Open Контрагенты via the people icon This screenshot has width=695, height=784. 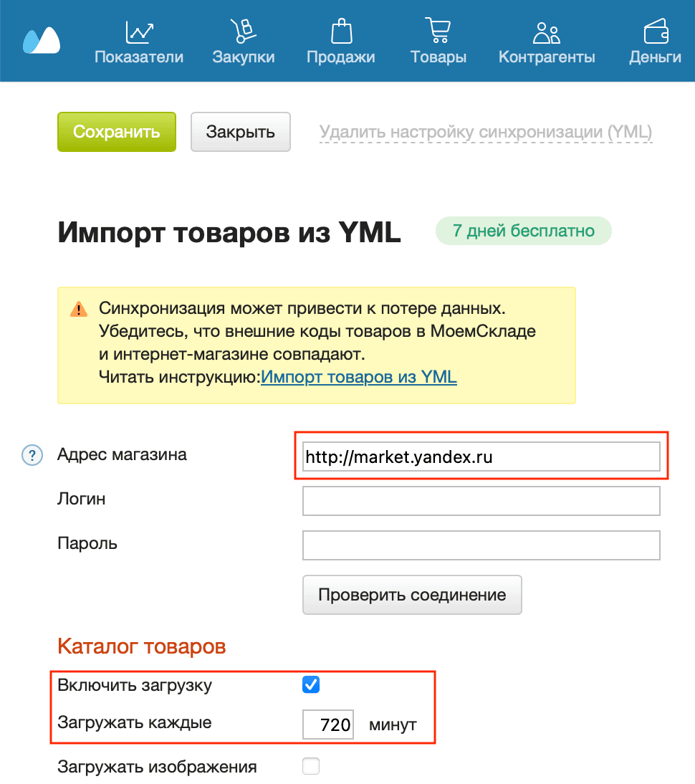click(546, 32)
